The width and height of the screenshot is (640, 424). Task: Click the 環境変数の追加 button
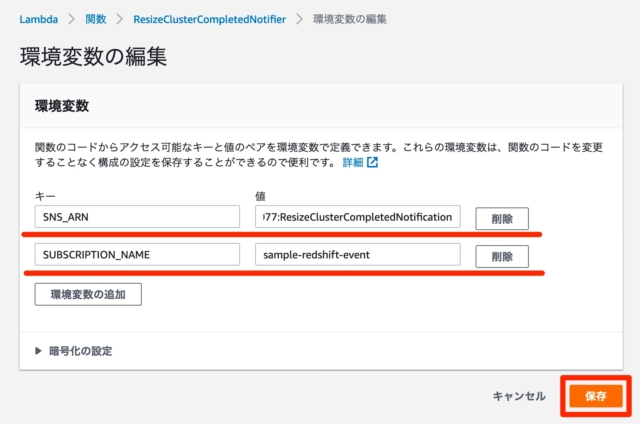click(88, 294)
